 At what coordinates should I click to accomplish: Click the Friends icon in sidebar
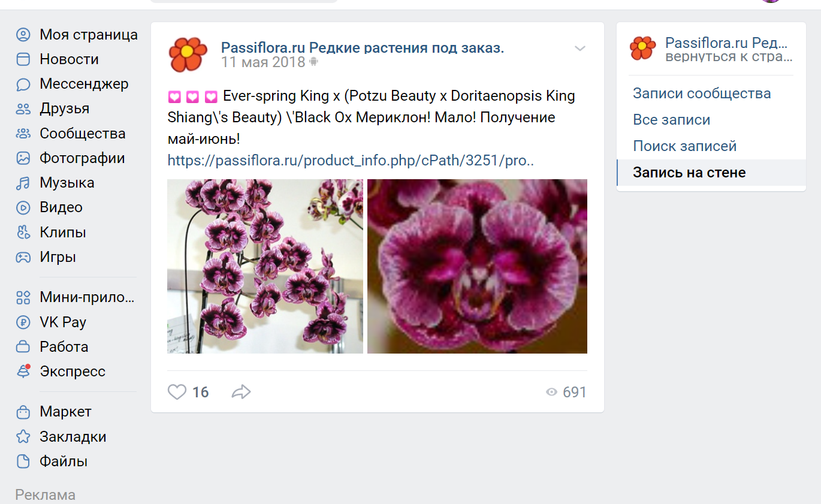pyautogui.click(x=23, y=109)
